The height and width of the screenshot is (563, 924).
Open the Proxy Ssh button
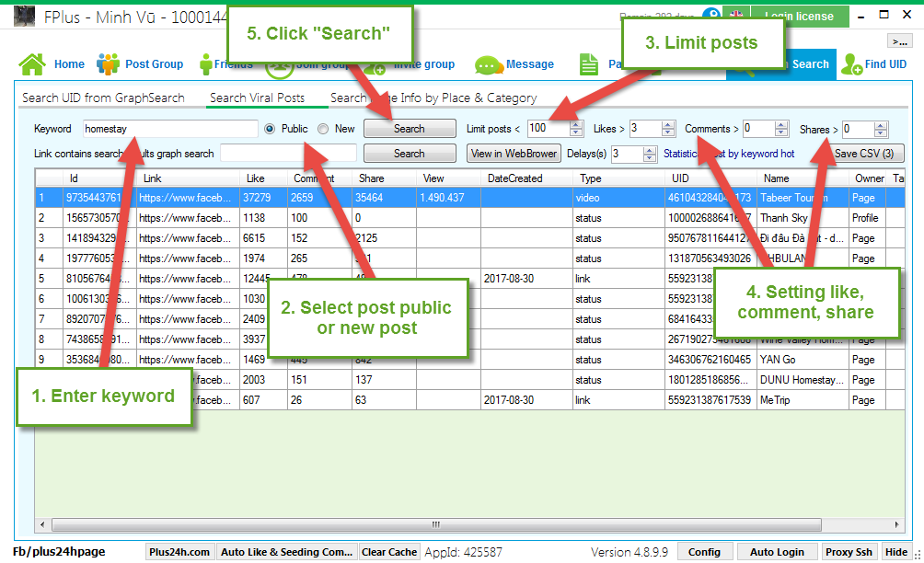coord(849,552)
